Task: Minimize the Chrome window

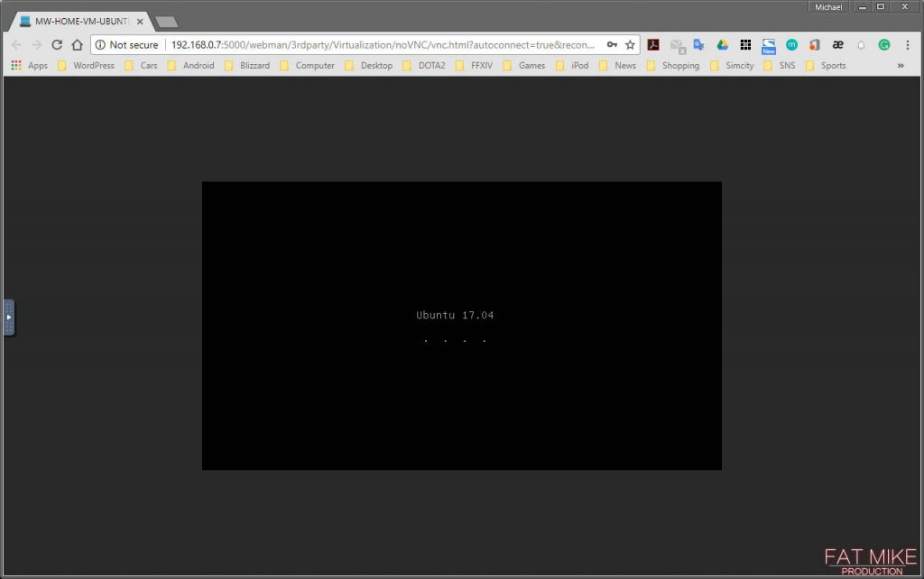Action: point(862,7)
